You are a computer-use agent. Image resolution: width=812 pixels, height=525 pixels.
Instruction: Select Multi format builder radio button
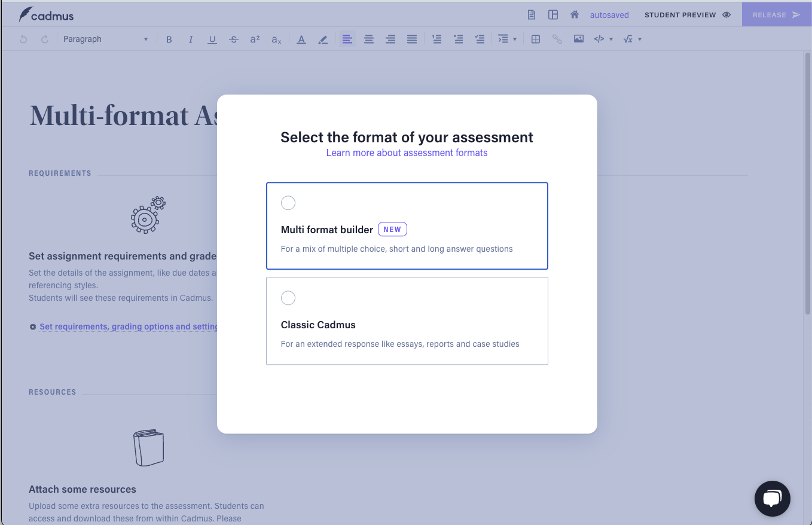click(288, 203)
